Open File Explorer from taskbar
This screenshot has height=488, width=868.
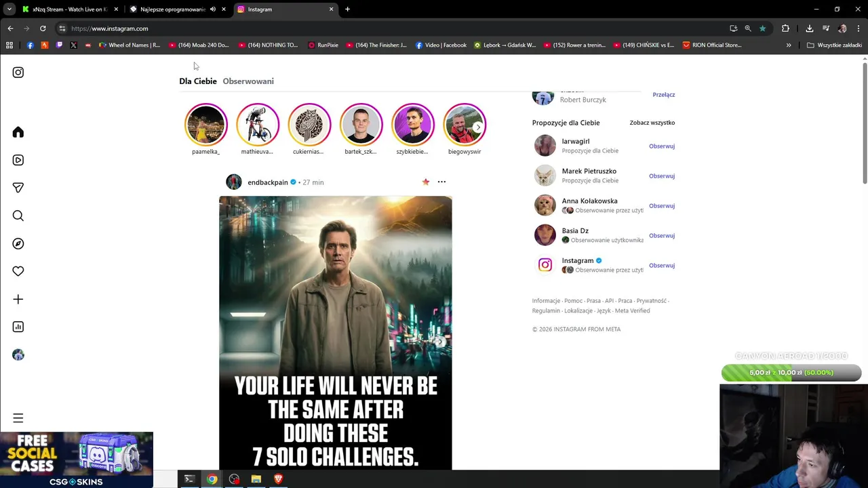pyautogui.click(x=256, y=479)
